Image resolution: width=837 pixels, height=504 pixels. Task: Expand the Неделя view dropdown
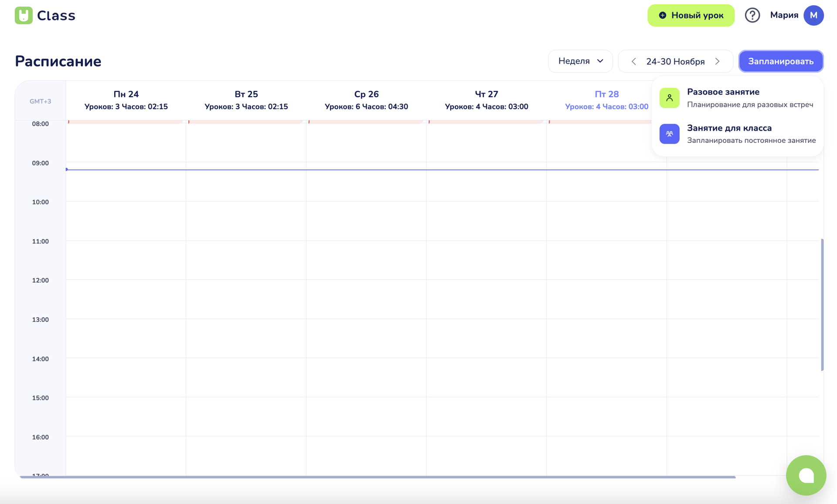click(x=574, y=61)
